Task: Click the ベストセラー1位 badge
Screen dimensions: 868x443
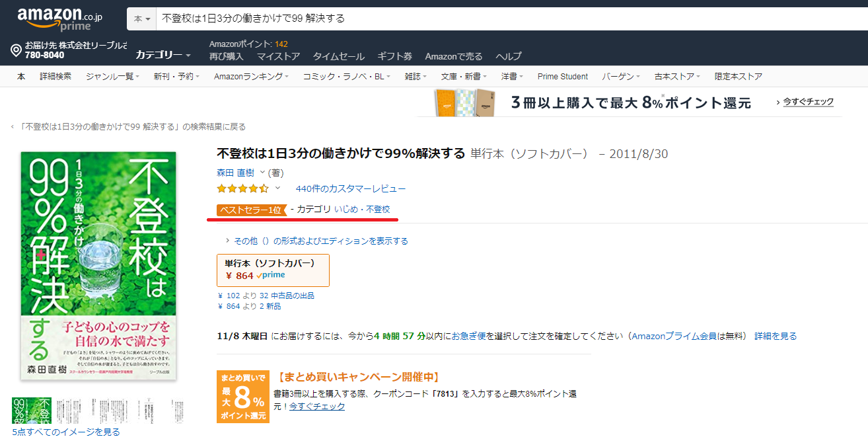Action: tap(250, 210)
